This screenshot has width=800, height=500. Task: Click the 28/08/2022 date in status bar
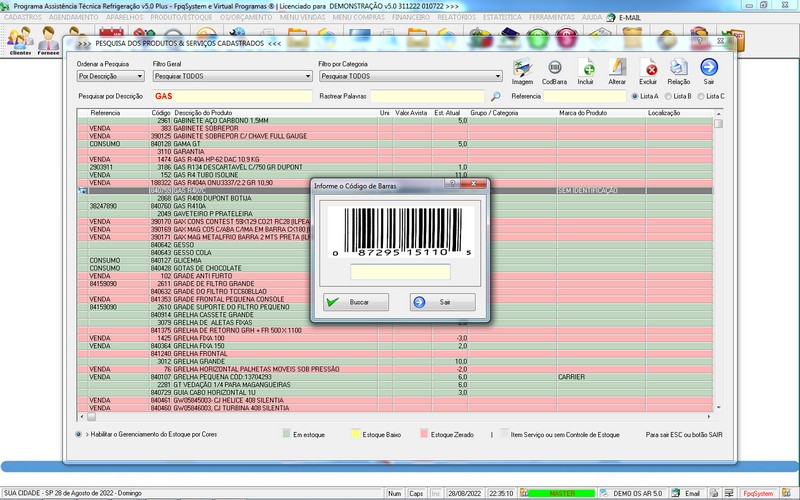point(464,493)
